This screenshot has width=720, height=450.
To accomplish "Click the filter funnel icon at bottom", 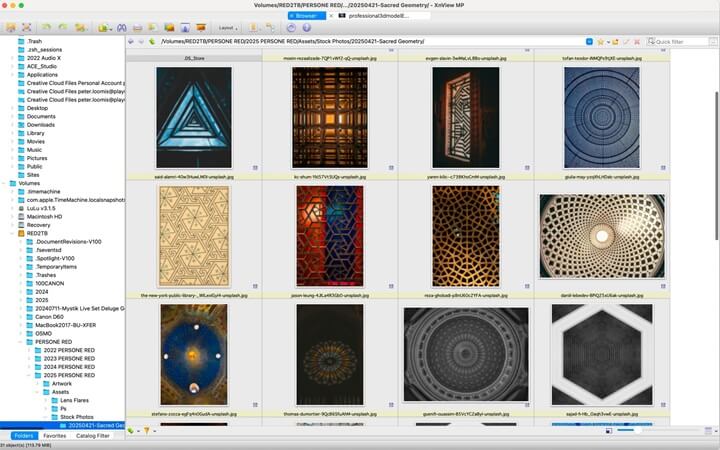I will (146, 430).
